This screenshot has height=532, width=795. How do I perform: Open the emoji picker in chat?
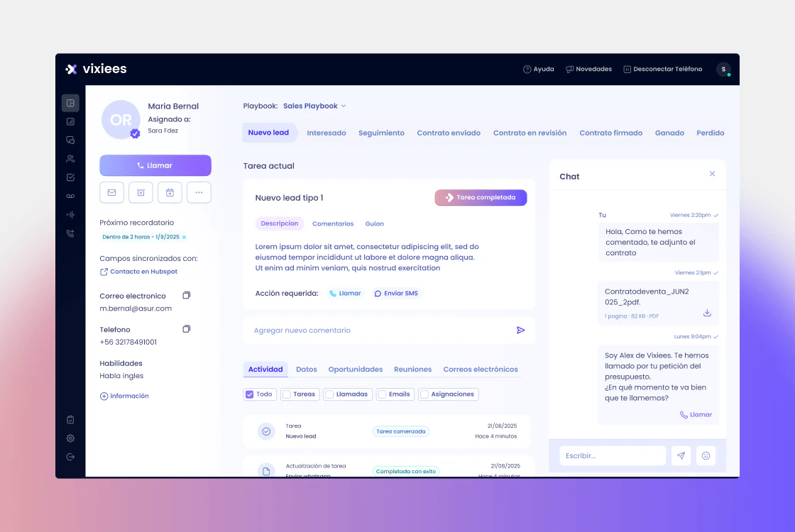click(706, 455)
